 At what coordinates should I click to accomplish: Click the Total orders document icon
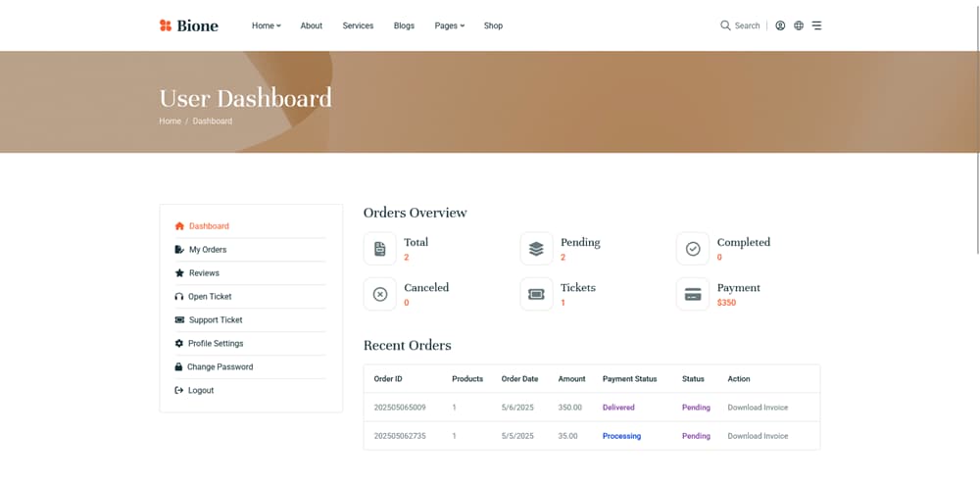click(380, 249)
